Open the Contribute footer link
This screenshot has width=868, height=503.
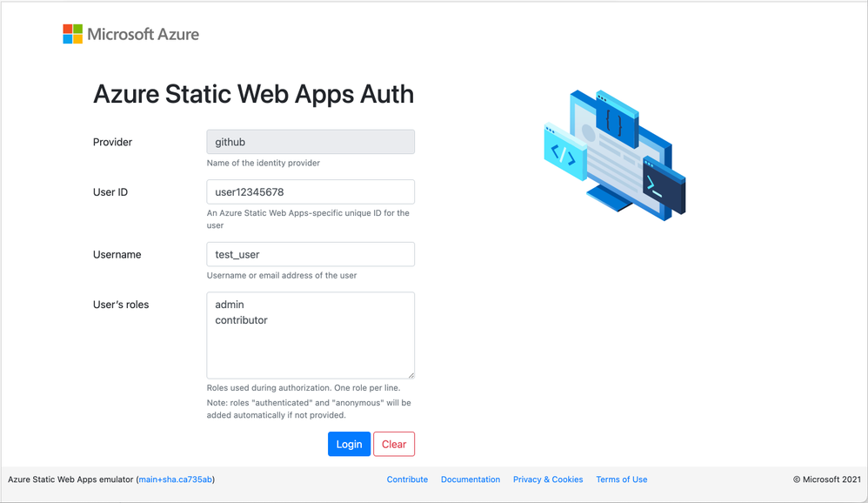tap(407, 480)
